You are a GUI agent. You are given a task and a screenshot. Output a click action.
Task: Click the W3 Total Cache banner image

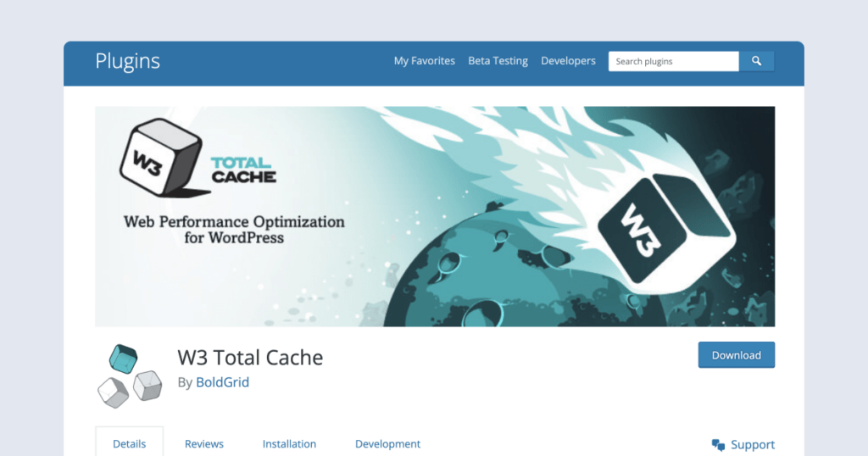click(435, 216)
